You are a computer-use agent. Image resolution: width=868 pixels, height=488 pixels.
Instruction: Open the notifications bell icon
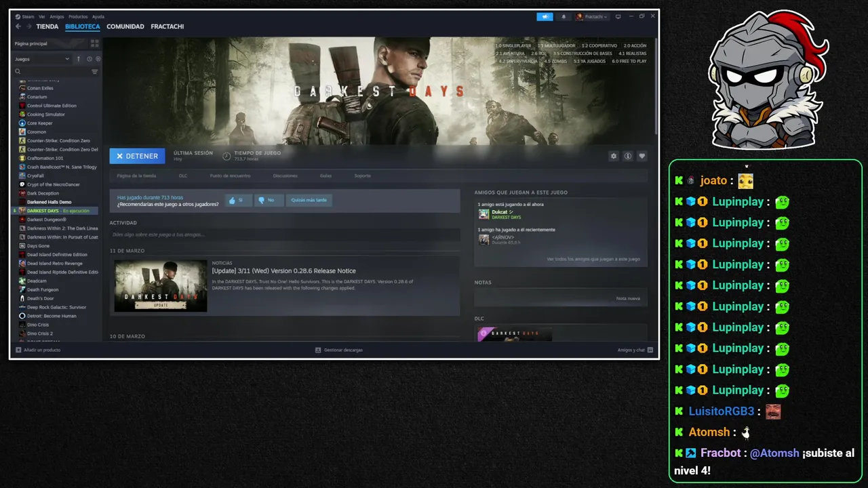564,16
